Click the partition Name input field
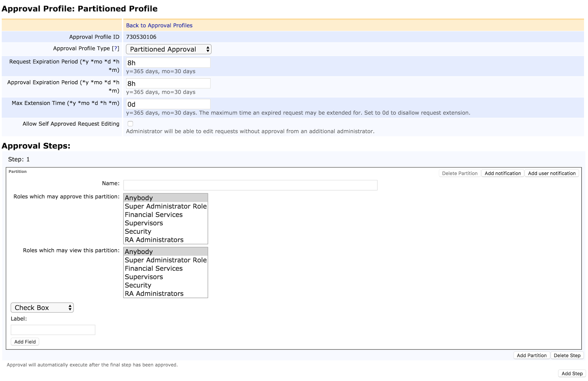588x381 pixels. pos(250,185)
